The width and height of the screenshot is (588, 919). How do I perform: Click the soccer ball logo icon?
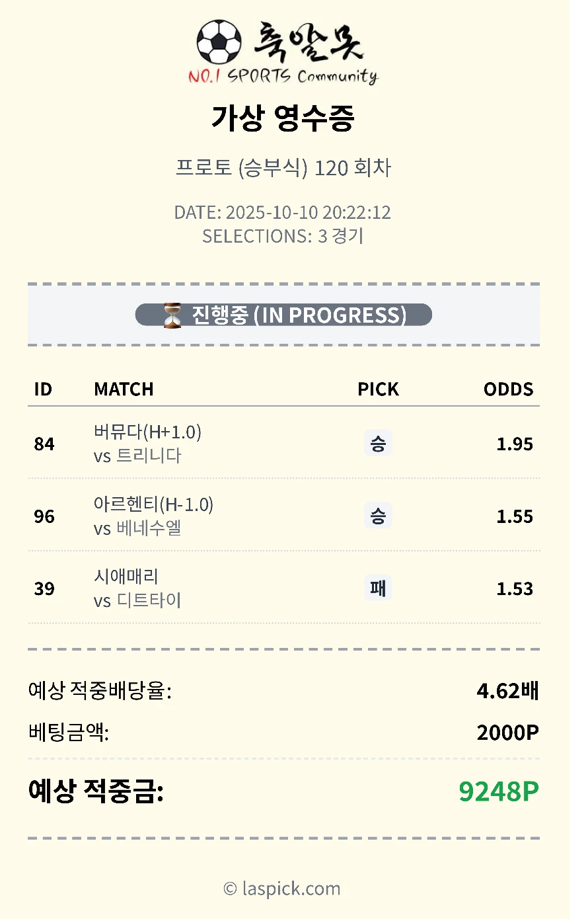pyautogui.click(x=219, y=42)
